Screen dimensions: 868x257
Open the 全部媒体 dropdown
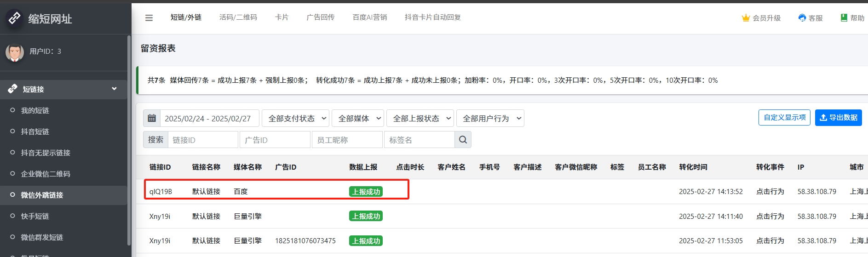coord(358,119)
